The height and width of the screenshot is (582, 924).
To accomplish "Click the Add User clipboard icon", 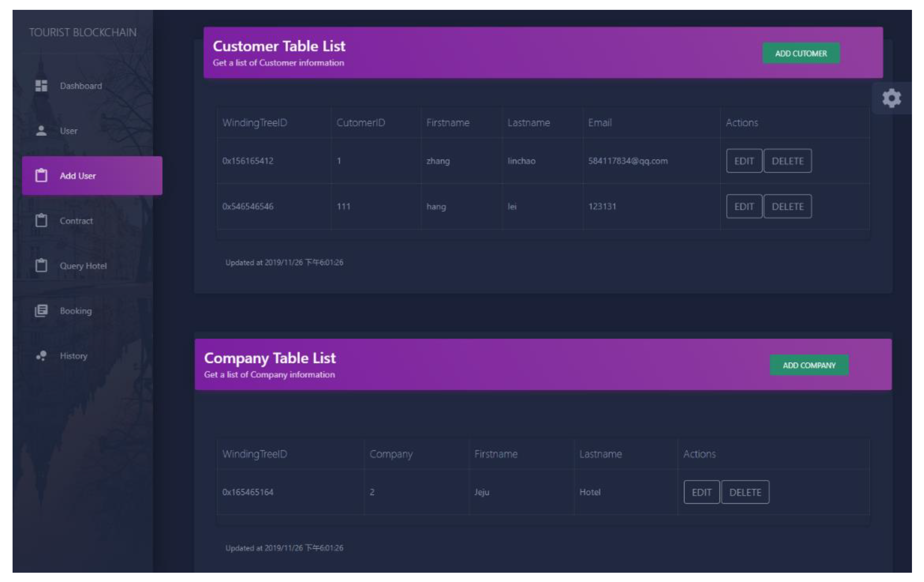I will tap(41, 175).
